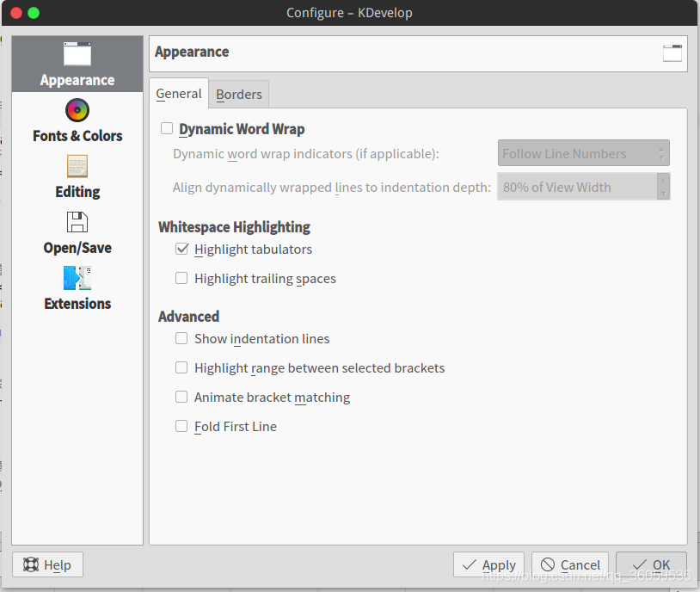Open the Editing settings page icon
The width and height of the screenshot is (700, 592).
pos(77,166)
